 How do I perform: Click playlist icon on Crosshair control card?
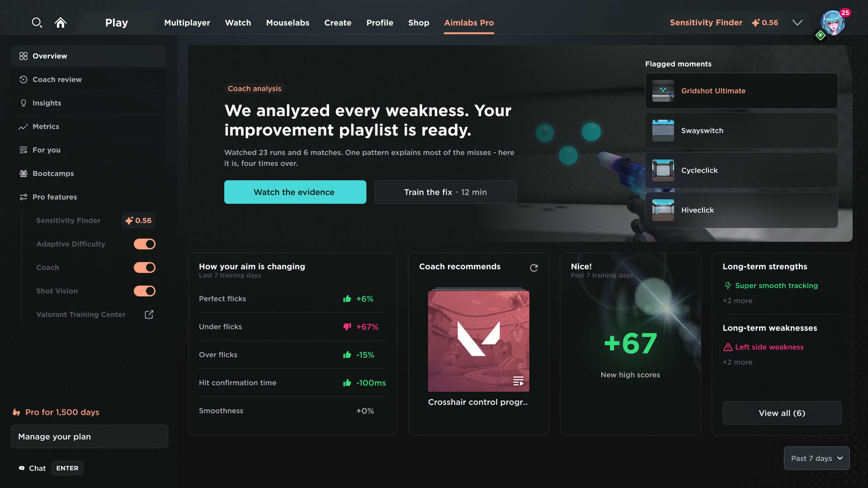coord(519,381)
